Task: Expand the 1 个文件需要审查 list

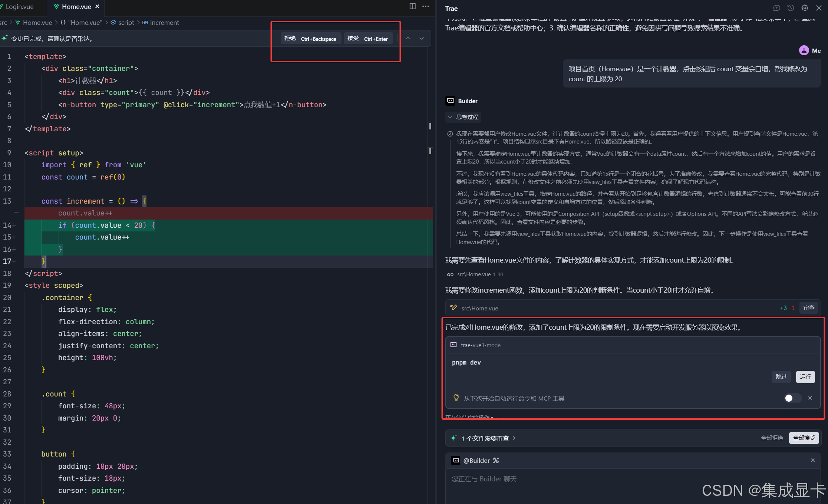Action: tap(488, 438)
